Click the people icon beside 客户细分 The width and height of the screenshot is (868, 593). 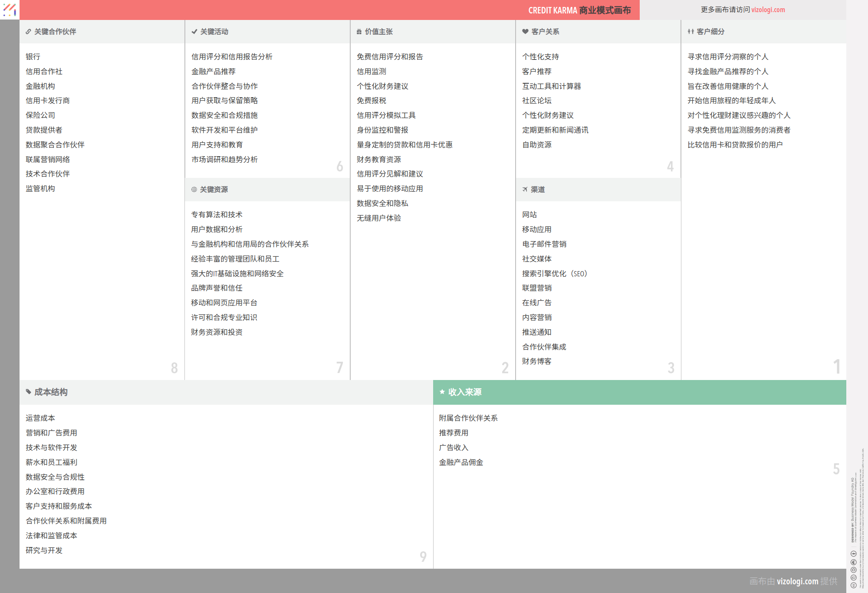coord(690,32)
